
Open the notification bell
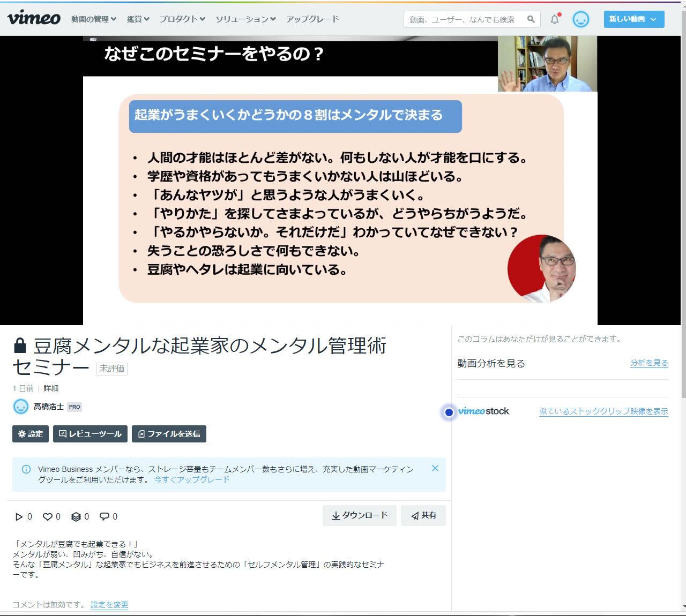(x=555, y=19)
